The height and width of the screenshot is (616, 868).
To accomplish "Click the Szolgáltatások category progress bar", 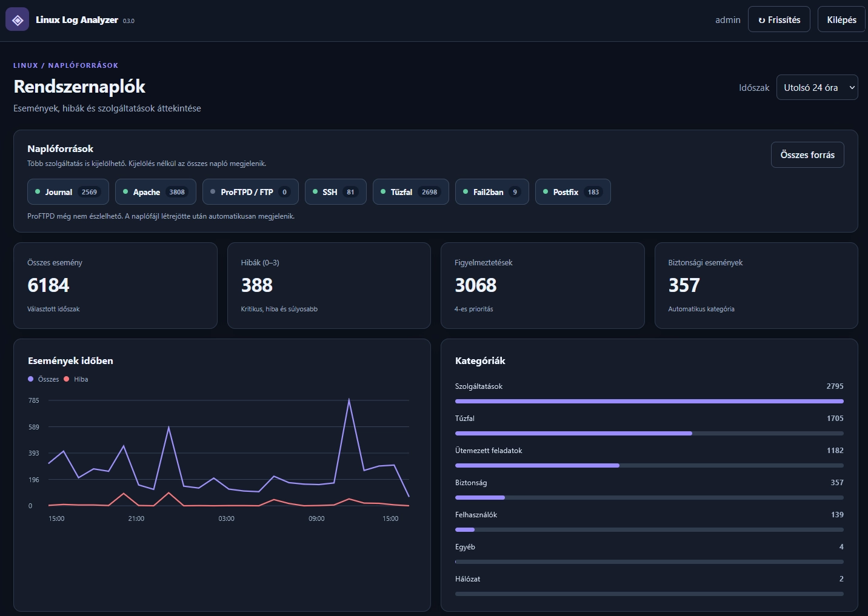I will [649, 401].
